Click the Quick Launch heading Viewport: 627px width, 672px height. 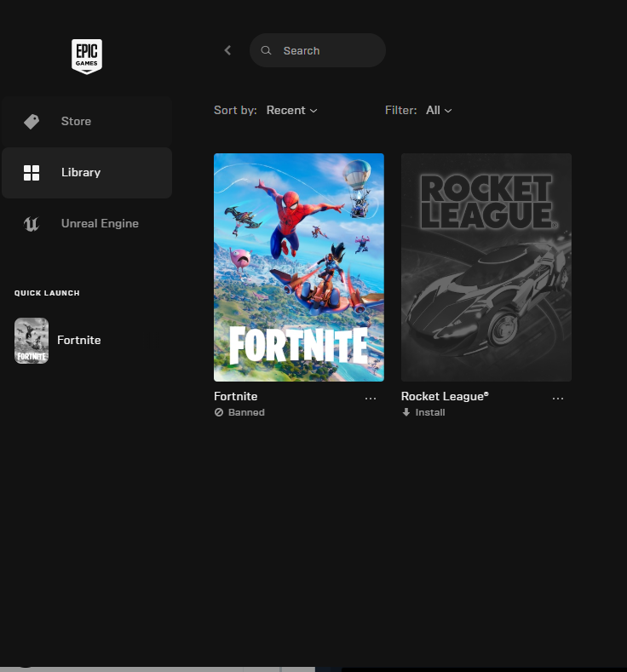pos(47,293)
